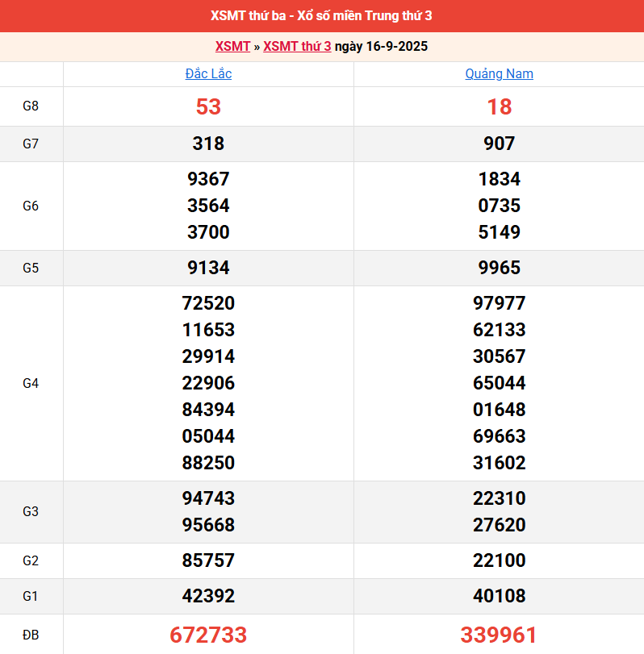Click the XSMT breadcrumb link

point(232,47)
